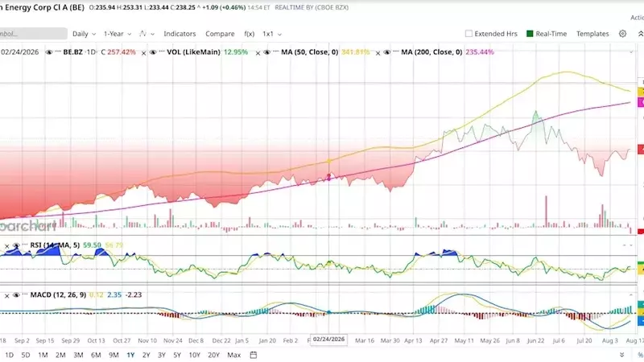This screenshot has height=362, width=644.
Task: Open the Daily frequency dropdown
Action: (x=85, y=34)
